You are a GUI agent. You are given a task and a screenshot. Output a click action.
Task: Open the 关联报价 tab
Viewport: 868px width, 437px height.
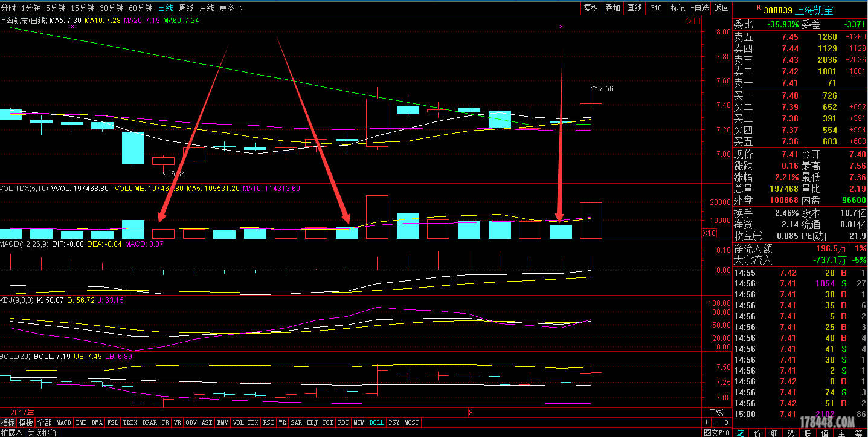(42, 433)
